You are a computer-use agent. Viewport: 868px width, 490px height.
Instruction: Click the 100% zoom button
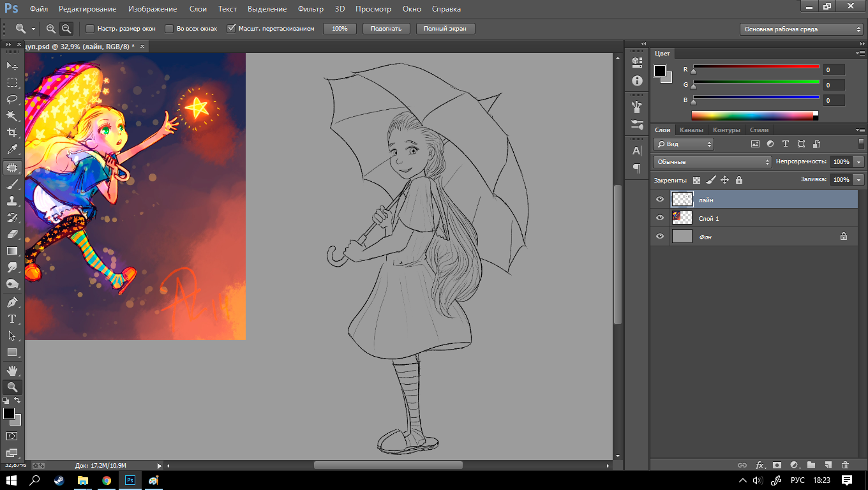(340, 29)
